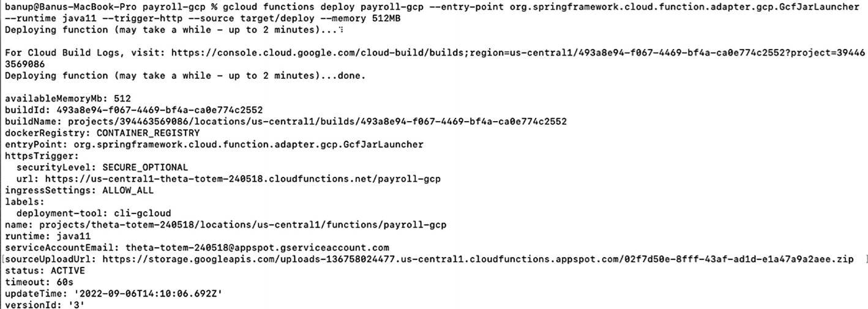Click the ingressSettings ALLOW_ALL line
This screenshot has width=868, height=309.
(x=80, y=190)
